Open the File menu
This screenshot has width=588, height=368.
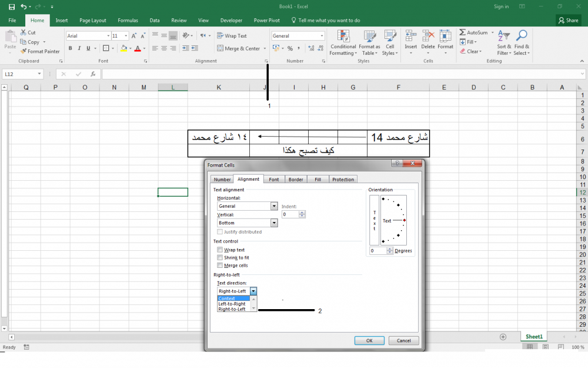[12, 20]
